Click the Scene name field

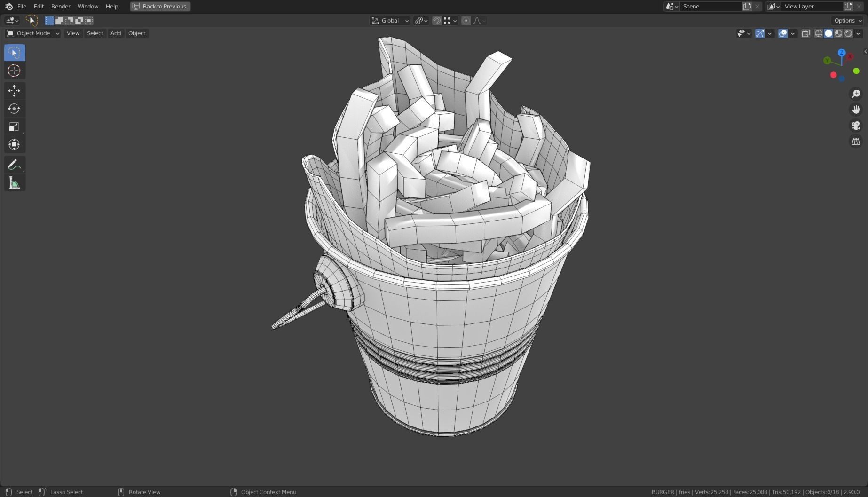point(710,6)
